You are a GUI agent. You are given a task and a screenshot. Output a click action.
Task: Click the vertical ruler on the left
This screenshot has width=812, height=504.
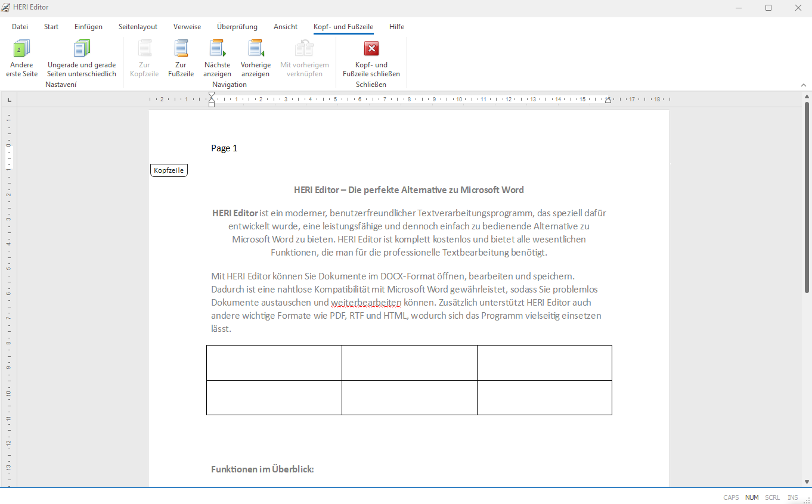[9, 298]
